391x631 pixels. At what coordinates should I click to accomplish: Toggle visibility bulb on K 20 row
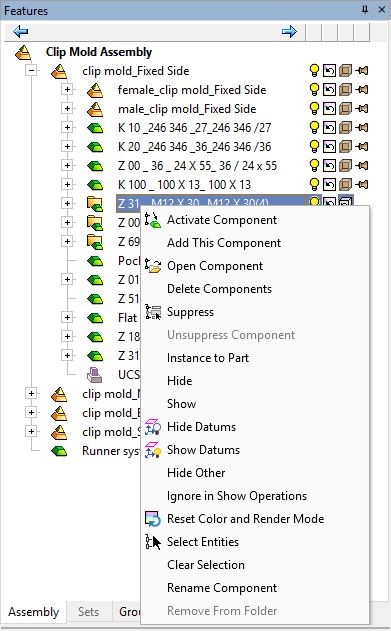[x=314, y=146]
